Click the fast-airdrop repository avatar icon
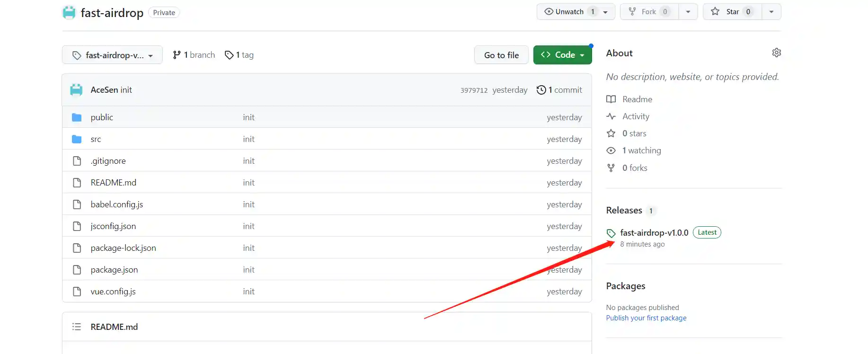 point(69,12)
